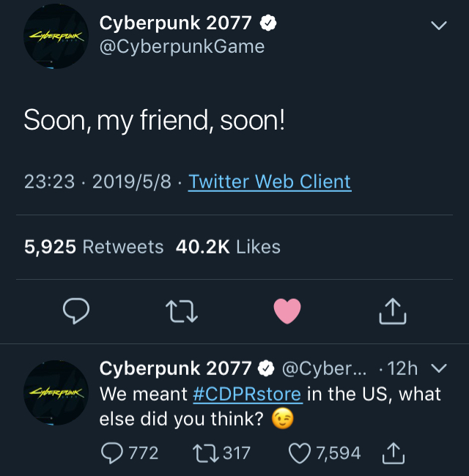Click the verified badge on main tweet

269,23
